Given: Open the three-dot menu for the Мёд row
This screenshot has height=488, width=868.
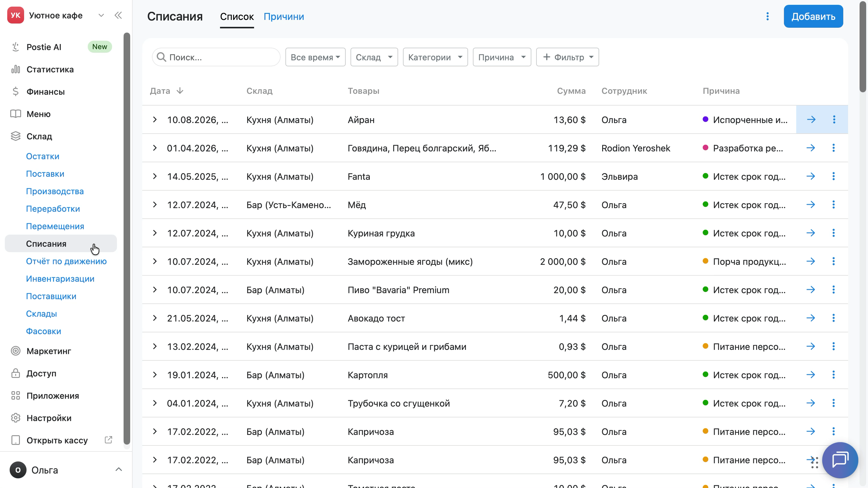Looking at the screenshot, I should tap(834, 204).
